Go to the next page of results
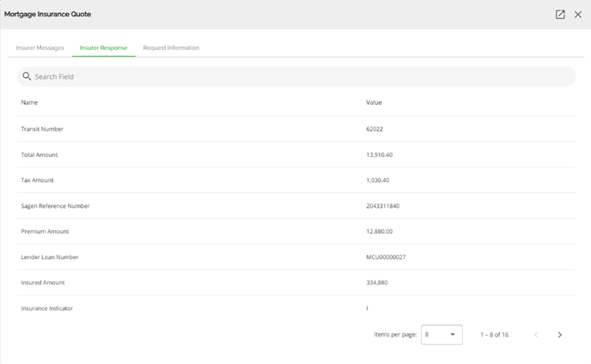This screenshot has height=364, width=591. (560, 335)
